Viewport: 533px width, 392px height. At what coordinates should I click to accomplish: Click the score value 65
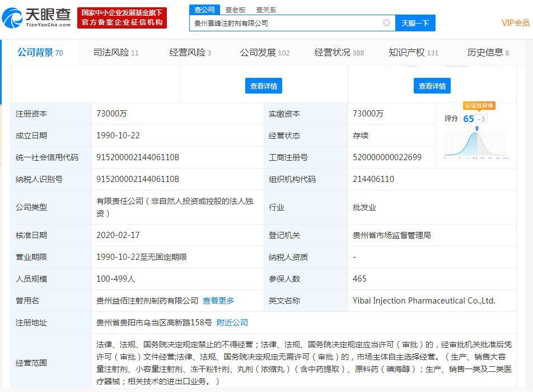469,119
